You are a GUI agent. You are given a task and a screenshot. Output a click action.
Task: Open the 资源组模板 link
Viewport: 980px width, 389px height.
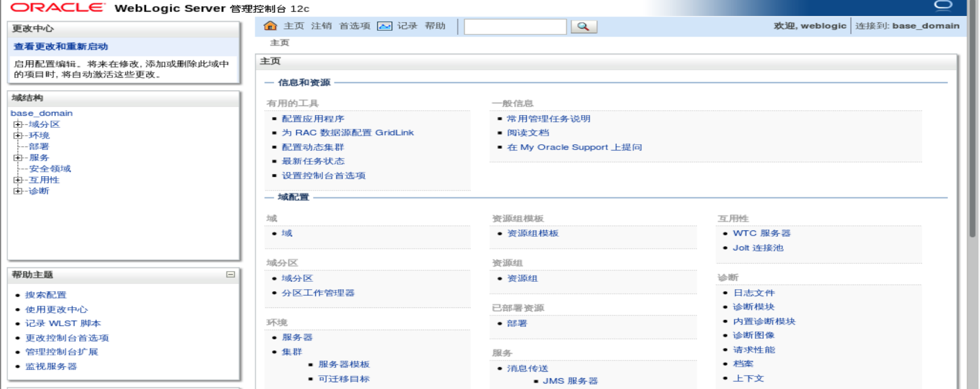[532, 233]
